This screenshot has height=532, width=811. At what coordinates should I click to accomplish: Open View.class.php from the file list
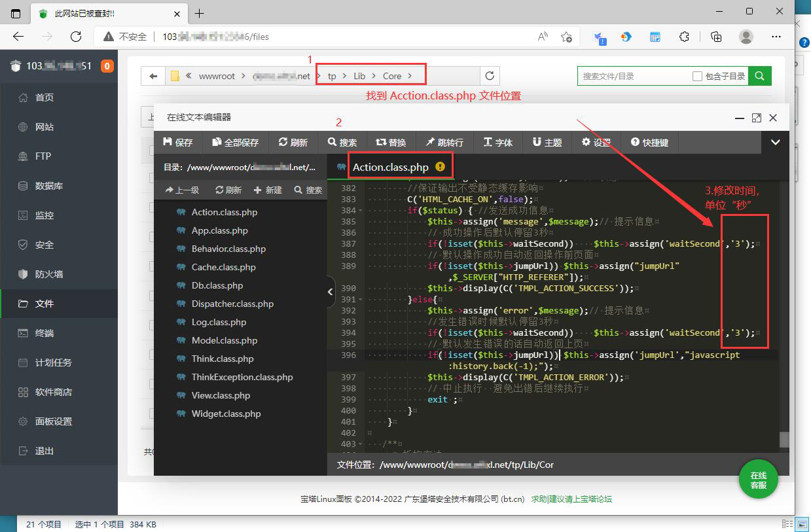click(221, 395)
